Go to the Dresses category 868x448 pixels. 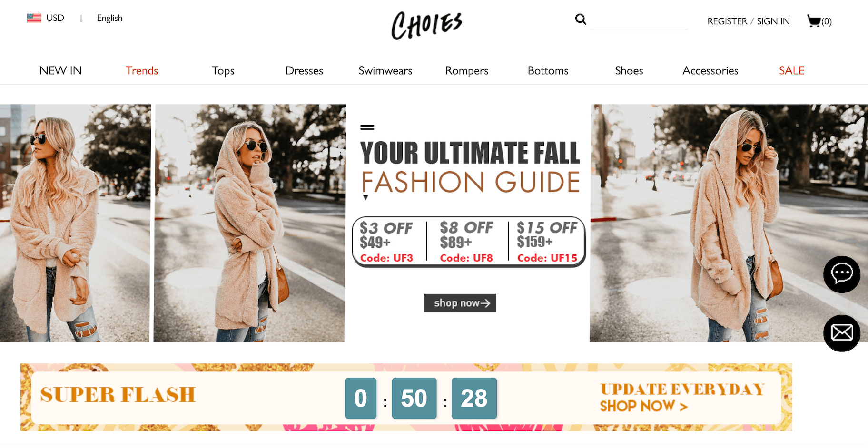point(304,70)
